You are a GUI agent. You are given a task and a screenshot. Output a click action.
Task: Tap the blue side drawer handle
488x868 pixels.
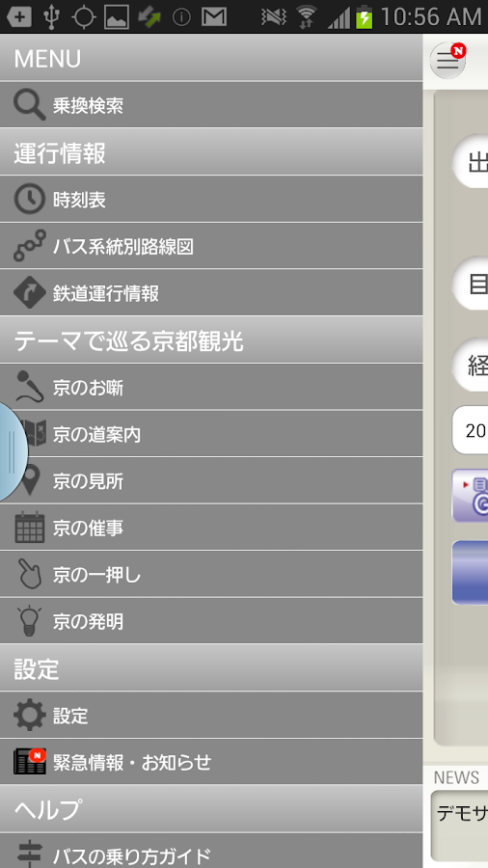point(14,451)
